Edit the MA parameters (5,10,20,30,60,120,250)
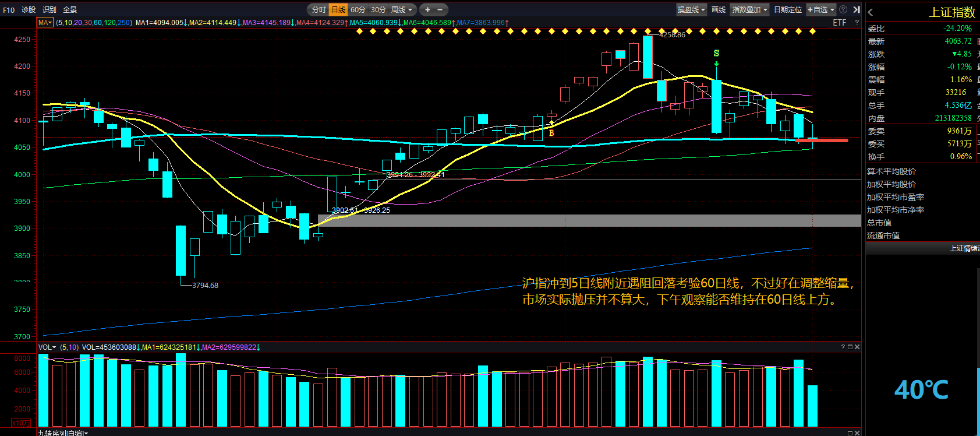 (x=94, y=23)
